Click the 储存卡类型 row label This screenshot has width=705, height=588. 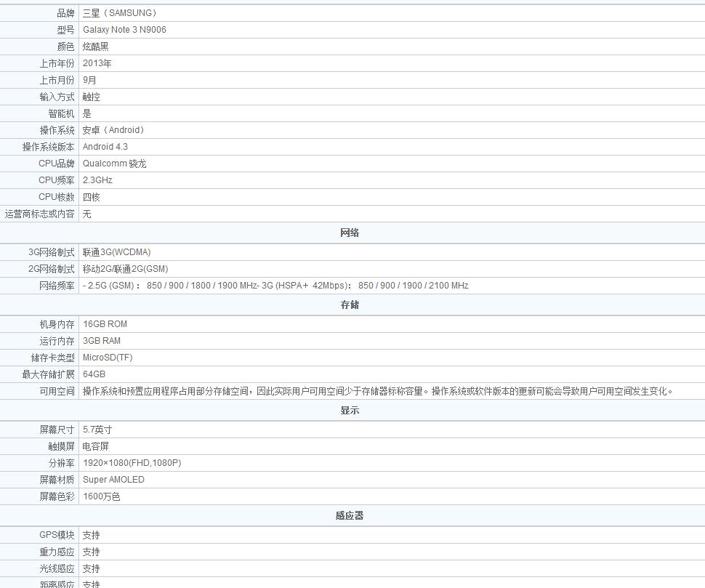[52, 358]
